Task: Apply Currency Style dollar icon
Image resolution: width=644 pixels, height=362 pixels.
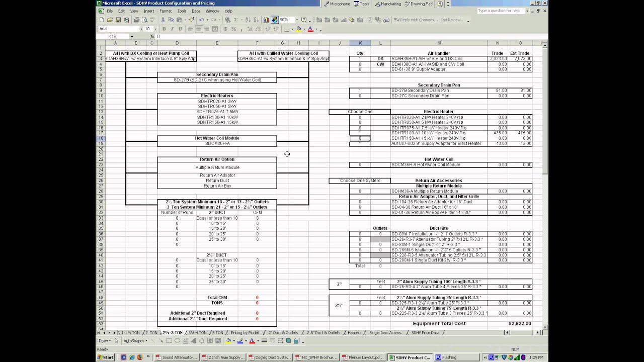Action: tap(225, 29)
